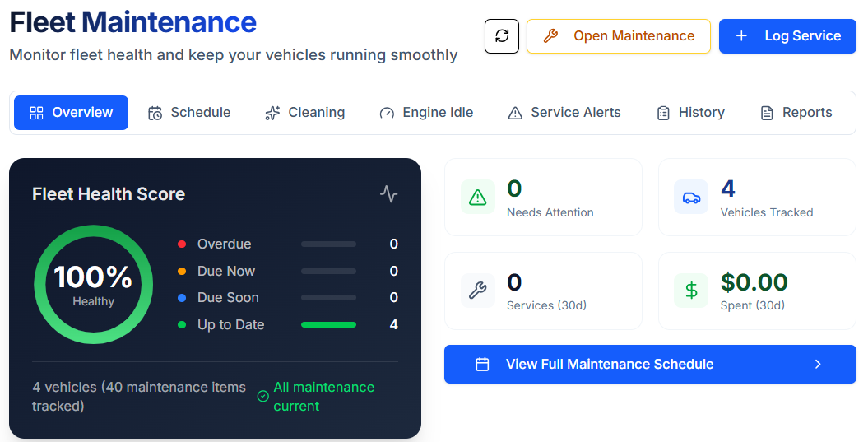The height and width of the screenshot is (442, 868).
Task: Click the Overdue progress bar
Action: click(328, 244)
